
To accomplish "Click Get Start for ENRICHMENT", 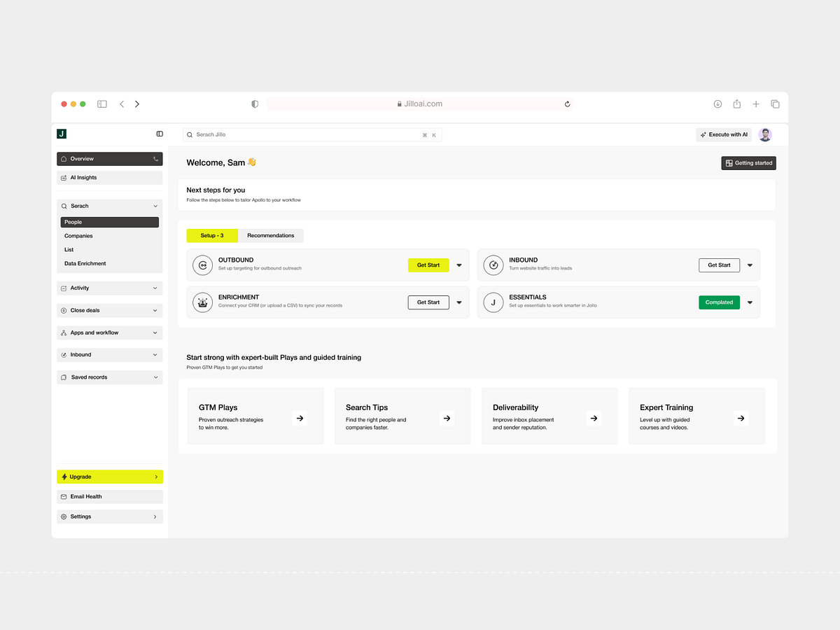I will [428, 302].
